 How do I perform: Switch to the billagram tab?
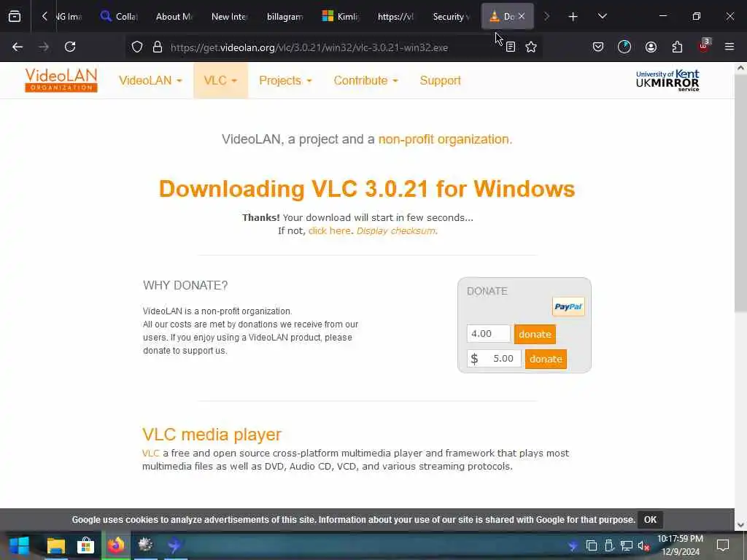(x=285, y=17)
